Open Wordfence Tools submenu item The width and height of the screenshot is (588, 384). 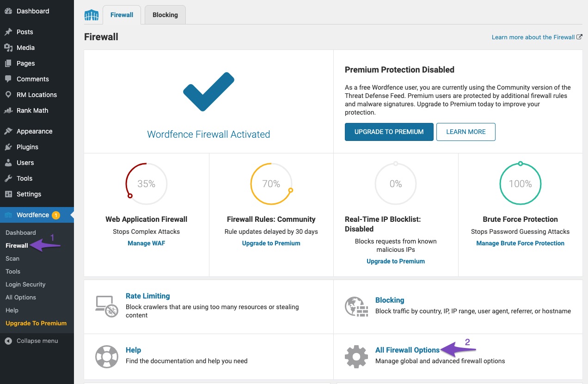(13, 271)
